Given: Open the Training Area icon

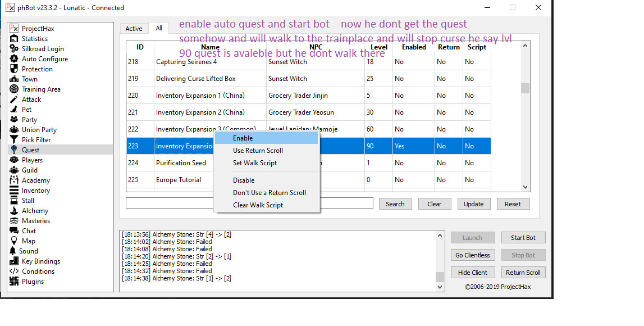Looking at the screenshot, I should (15, 89).
